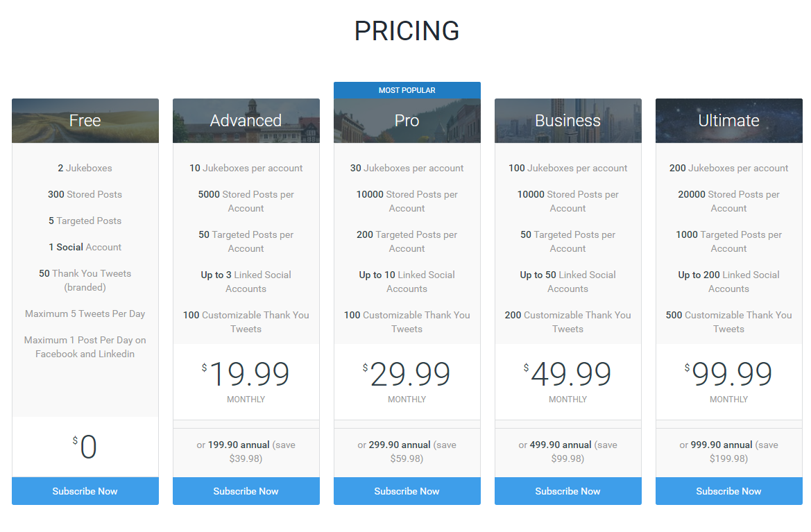This screenshot has height=532, width=811.
Task: Click the 199.90 annual offer text
Action: tap(246, 452)
